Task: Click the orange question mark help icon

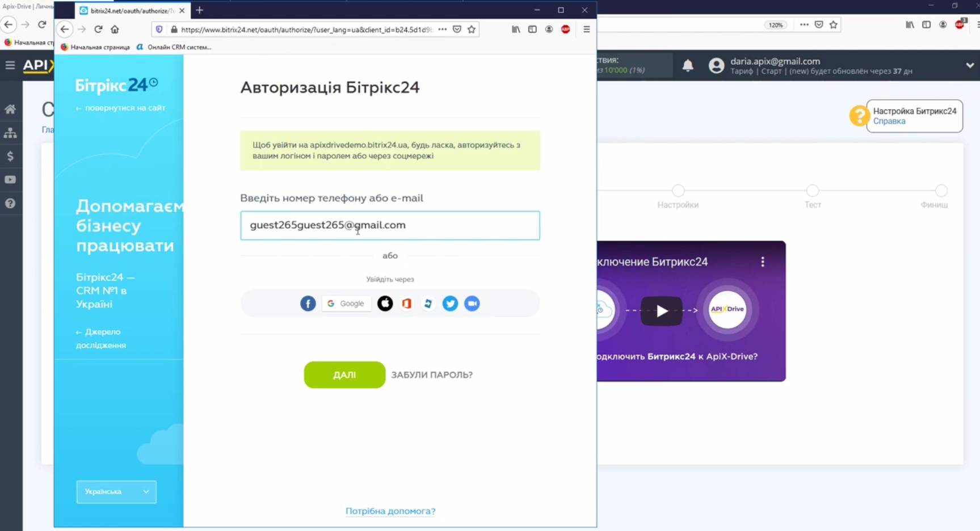Action: (x=859, y=116)
